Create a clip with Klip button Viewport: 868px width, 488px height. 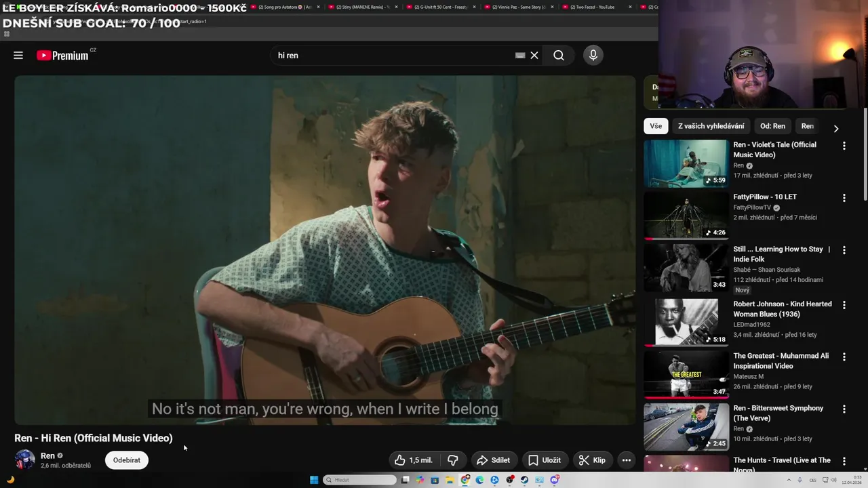(x=593, y=460)
